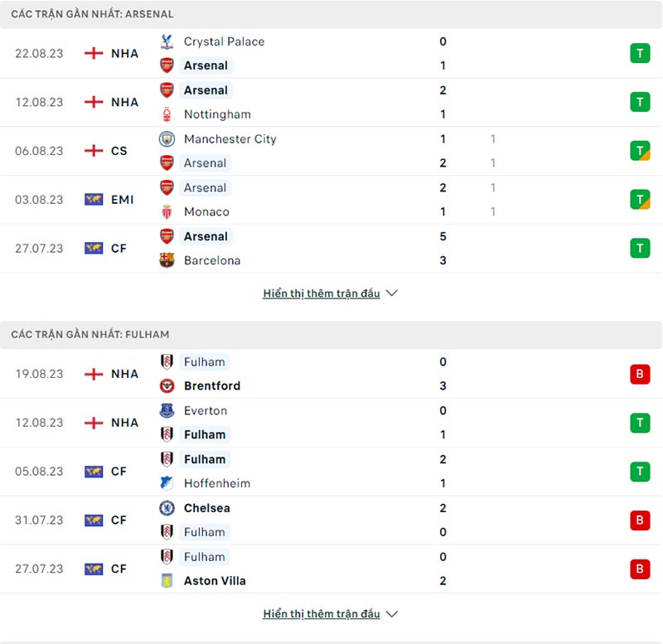Click the Monaco club crest icon
The width and height of the screenshot is (663, 644).
tap(167, 212)
